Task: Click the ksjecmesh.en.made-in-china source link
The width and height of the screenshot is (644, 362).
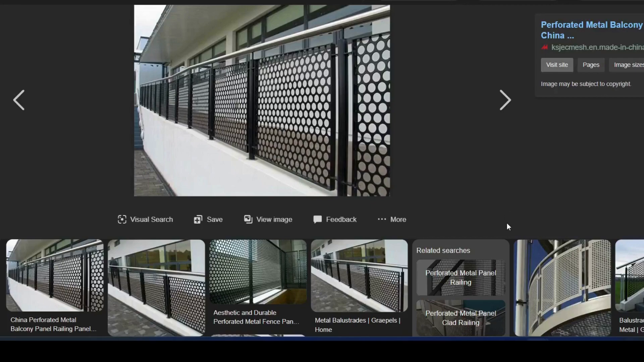Action: point(597,47)
